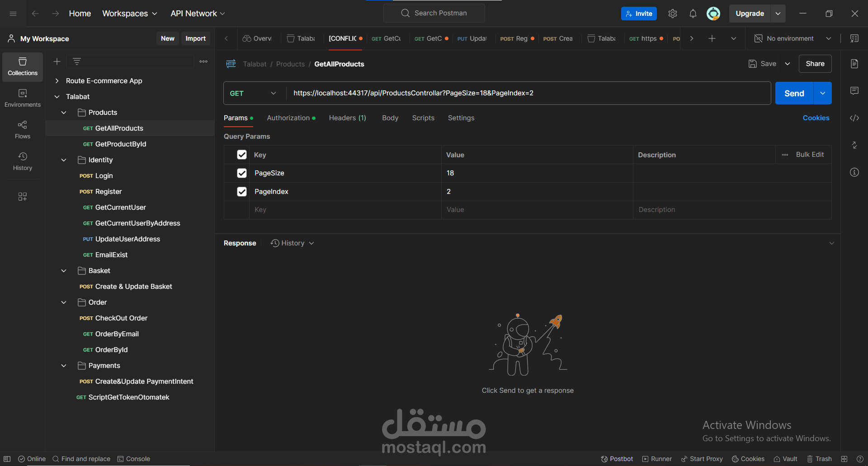The width and height of the screenshot is (868, 466).
Task: Open the History sidebar panel
Action: coord(23,161)
